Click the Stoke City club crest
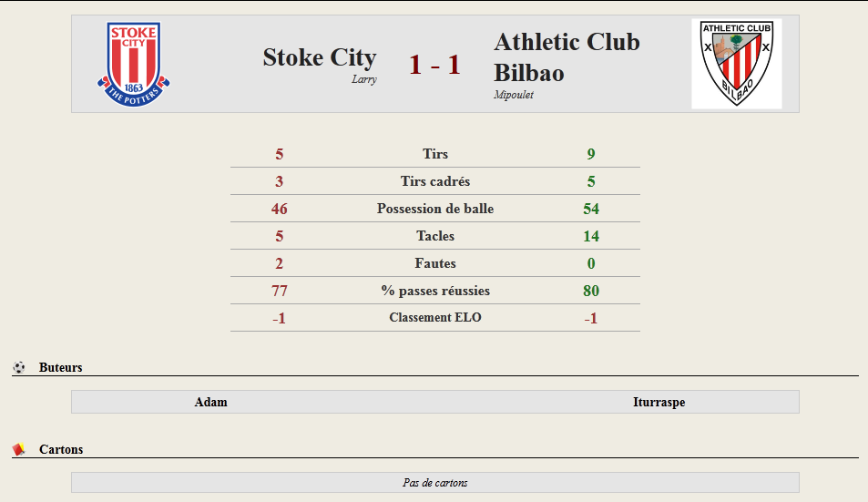 (x=133, y=64)
